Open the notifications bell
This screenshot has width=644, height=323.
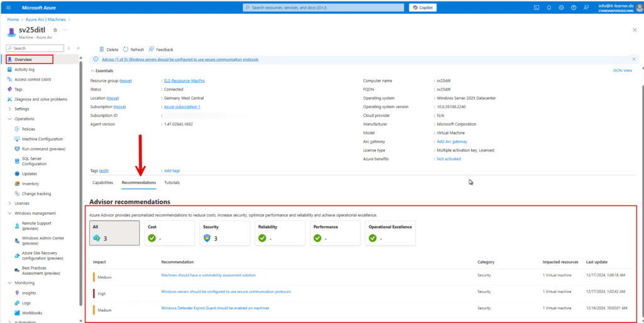(x=549, y=8)
